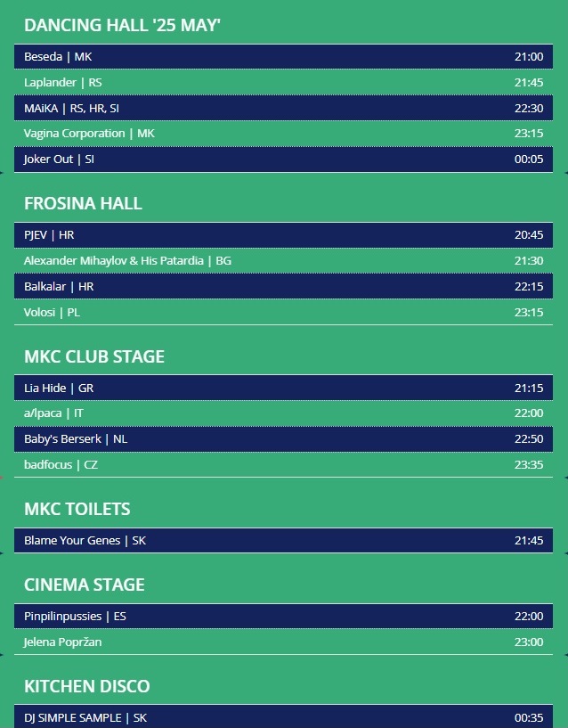568x728 pixels.
Task: Open the badfocus | CZ listing
Action: coord(283,465)
